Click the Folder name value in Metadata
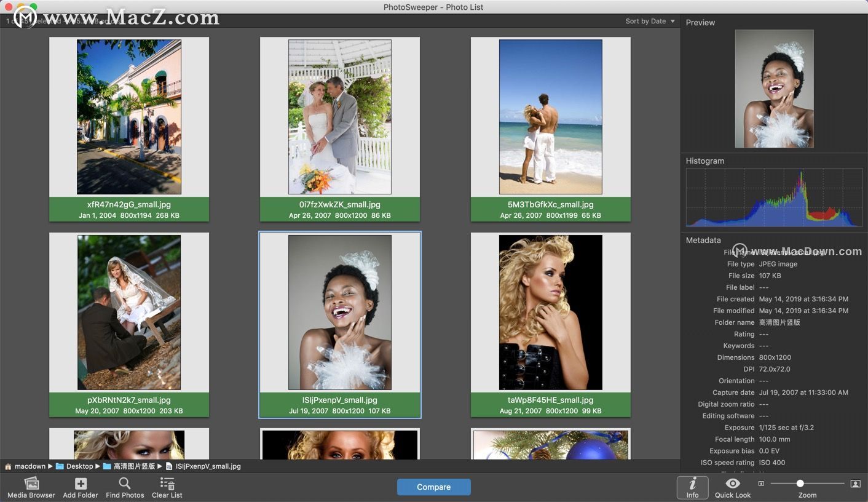Screen dimensions: 868x502 779,322
